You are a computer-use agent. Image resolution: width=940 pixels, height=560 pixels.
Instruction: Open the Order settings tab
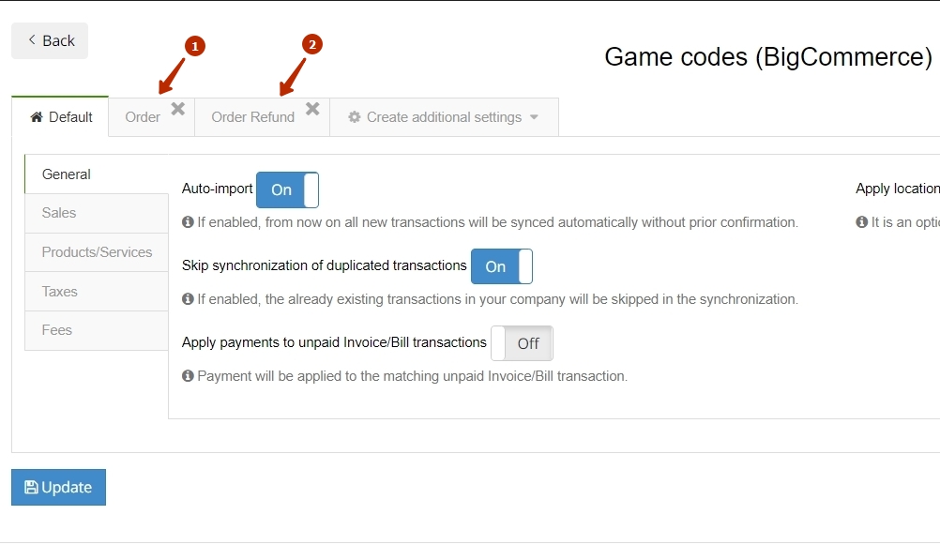[143, 117]
